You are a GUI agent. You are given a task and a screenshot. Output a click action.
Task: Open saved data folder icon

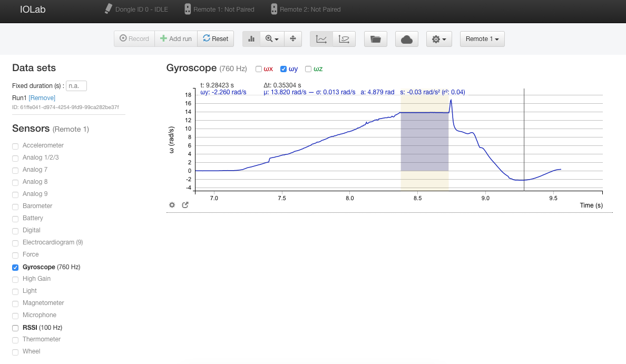pos(376,38)
